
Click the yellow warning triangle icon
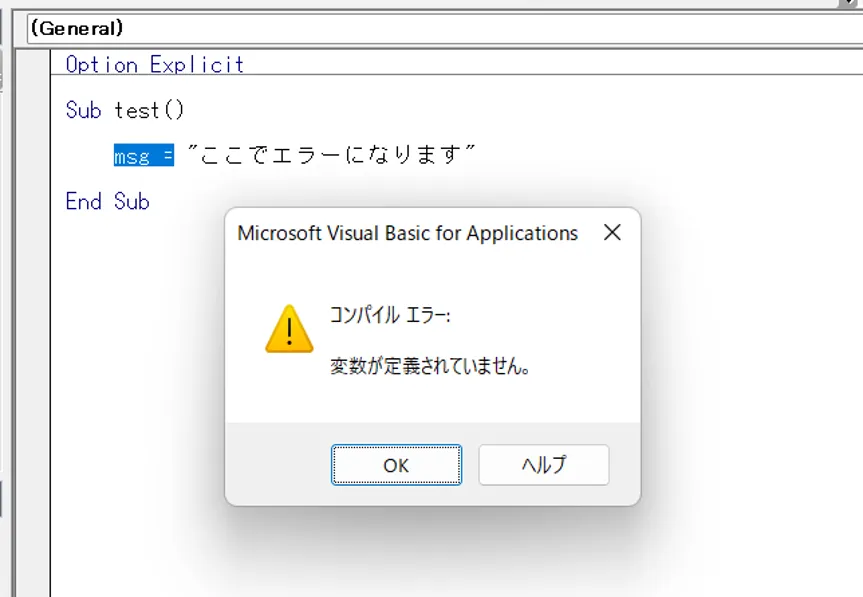[x=289, y=329]
